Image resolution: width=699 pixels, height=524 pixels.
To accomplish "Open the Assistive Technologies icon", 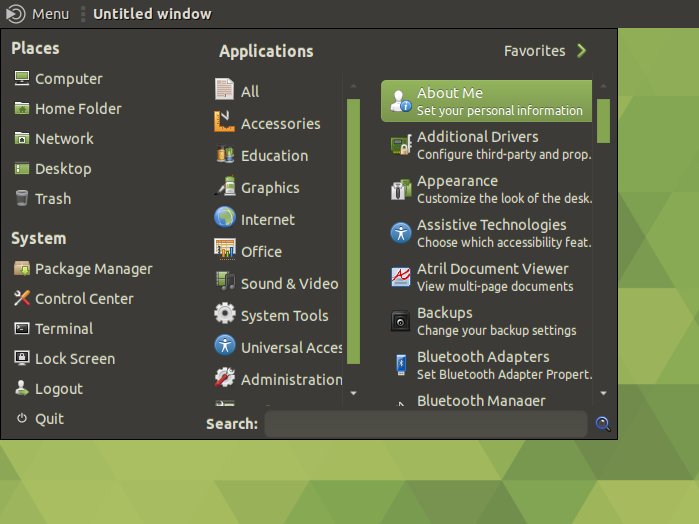I will [400, 233].
